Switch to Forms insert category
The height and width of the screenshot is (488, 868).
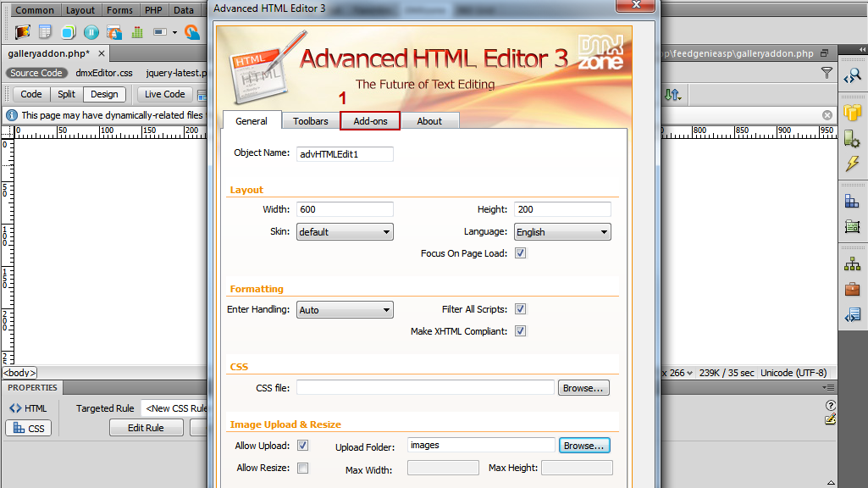pos(119,10)
